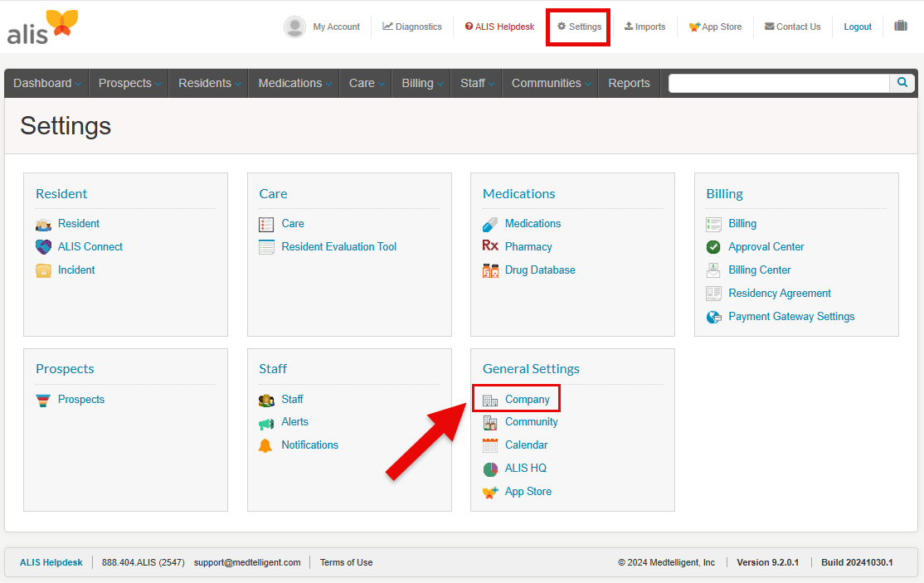Click the Drug Database bottles icon

[489, 270]
